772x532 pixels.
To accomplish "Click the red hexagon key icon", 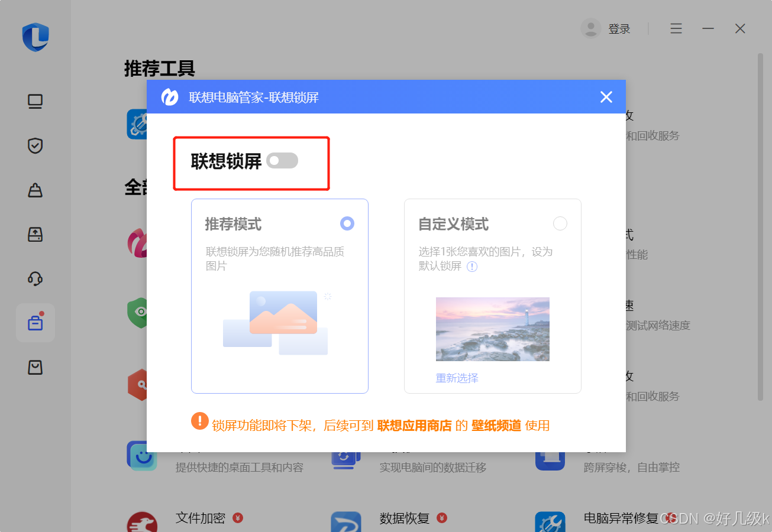I will click(137, 385).
